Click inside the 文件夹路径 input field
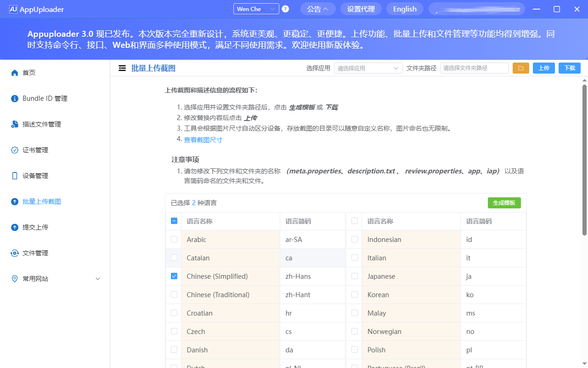 [474, 68]
